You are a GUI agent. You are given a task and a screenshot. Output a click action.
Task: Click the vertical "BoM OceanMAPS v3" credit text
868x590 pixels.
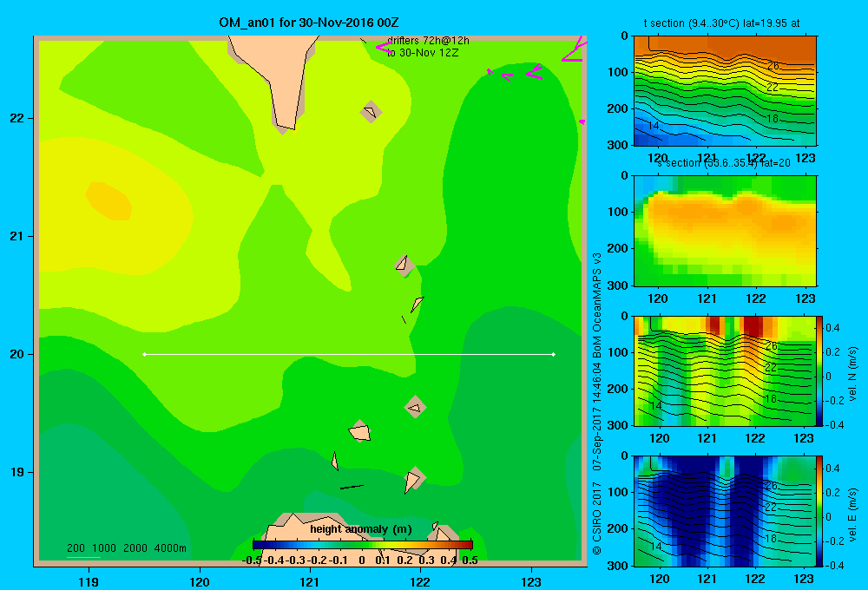pos(597,305)
